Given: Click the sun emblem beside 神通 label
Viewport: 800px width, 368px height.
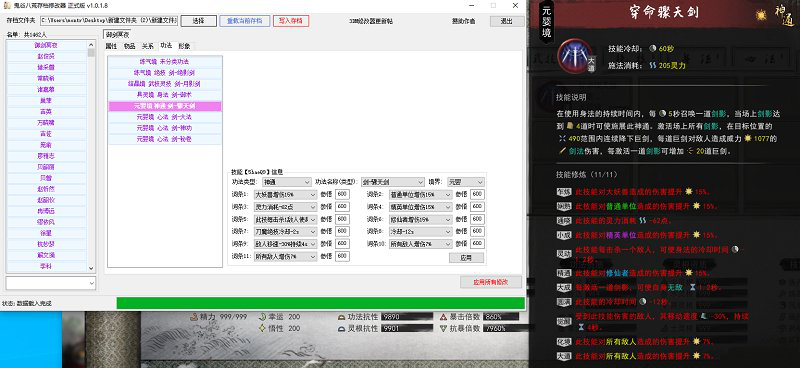Looking at the screenshot, I should coord(760,15).
